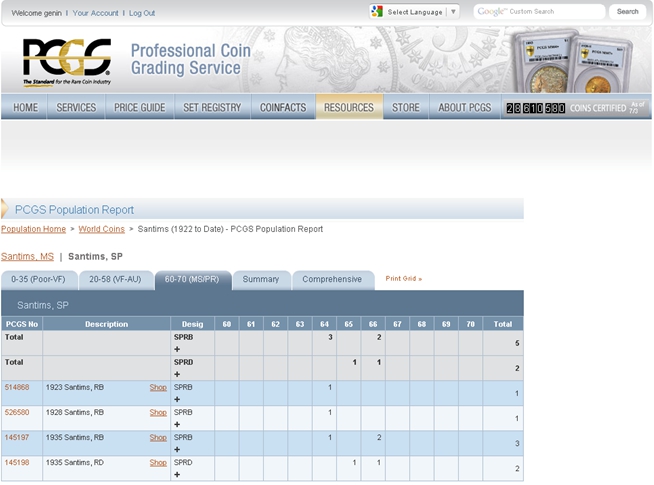
Task: Expand plus icon in 1923 Santims row
Action: point(177,399)
